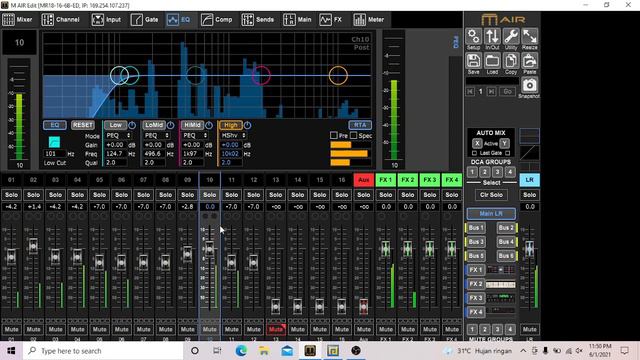This screenshot has width=640, height=360.
Task: Open Microsoft Edge from the taskbar
Action: click(241, 351)
